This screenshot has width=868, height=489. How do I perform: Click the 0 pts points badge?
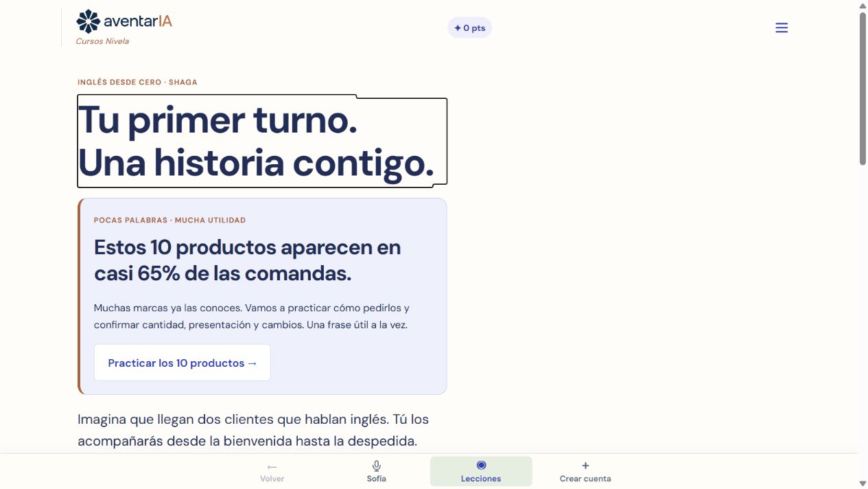click(469, 27)
